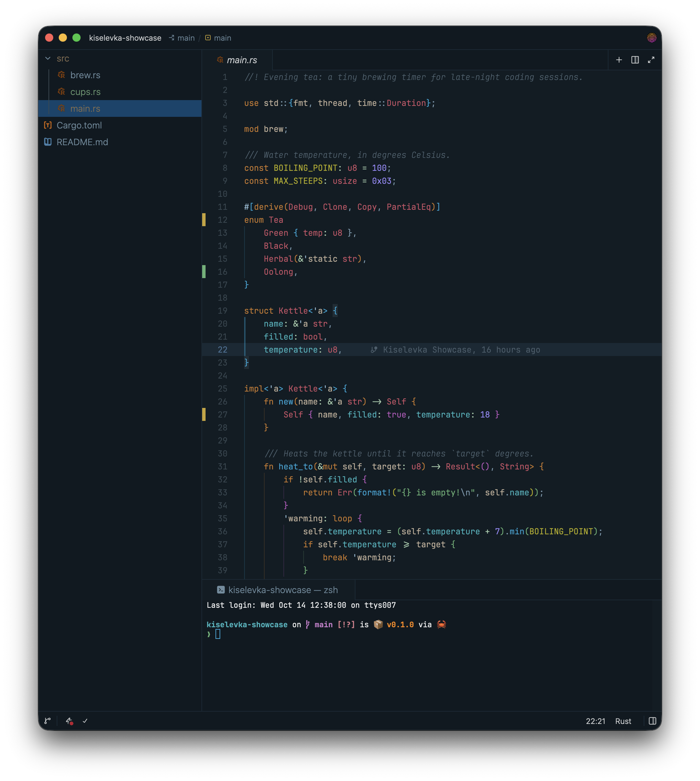700x781 pixels.
Task: Click the TOML icon beside Cargo.toml
Action: coord(48,125)
